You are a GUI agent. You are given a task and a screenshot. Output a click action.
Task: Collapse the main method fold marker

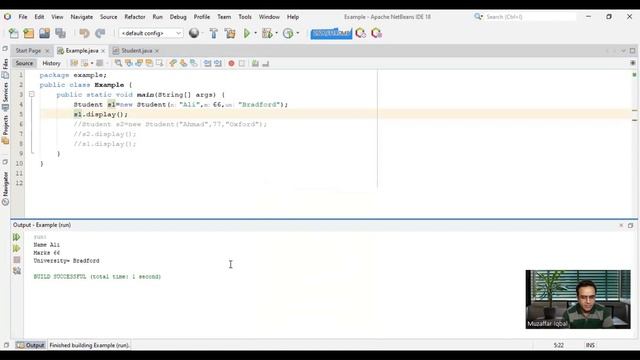click(31, 94)
